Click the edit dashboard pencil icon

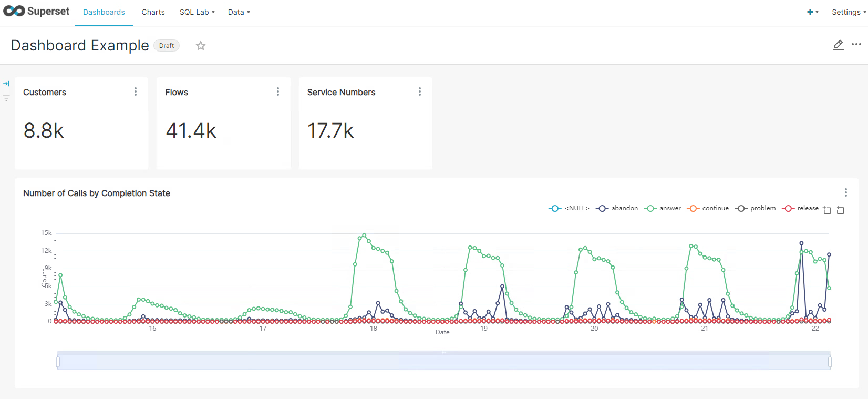click(x=839, y=45)
